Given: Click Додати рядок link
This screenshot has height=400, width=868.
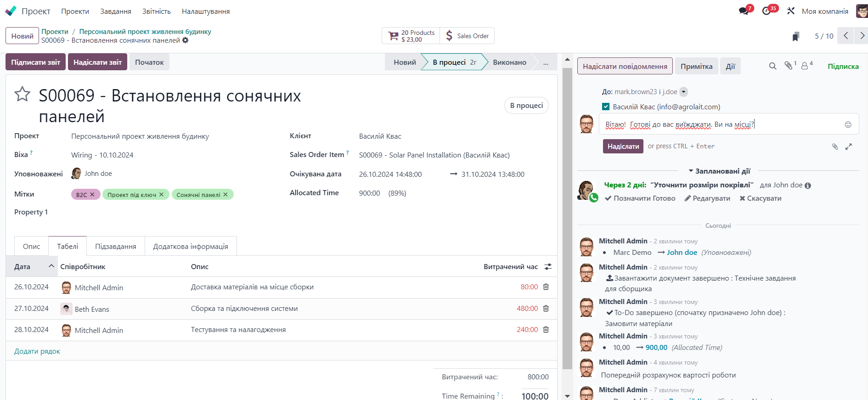Looking at the screenshot, I should pos(37,351).
